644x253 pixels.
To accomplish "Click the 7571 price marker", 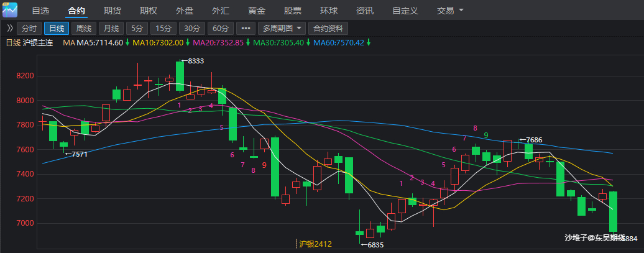I will (x=76, y=154).
